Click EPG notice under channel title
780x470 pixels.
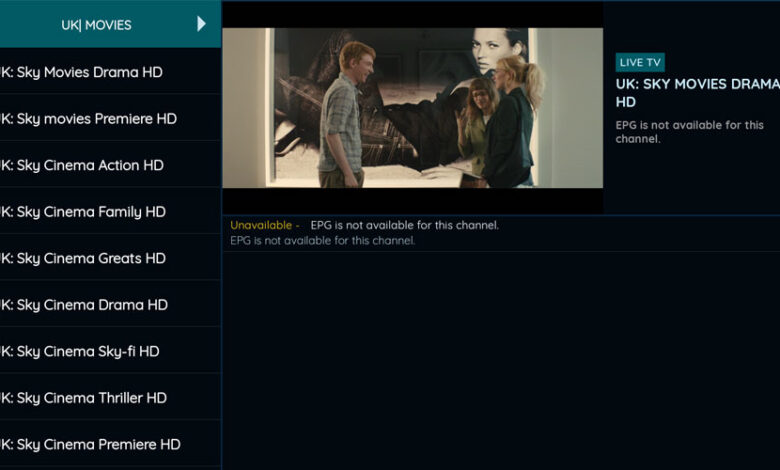pos(689,132)
